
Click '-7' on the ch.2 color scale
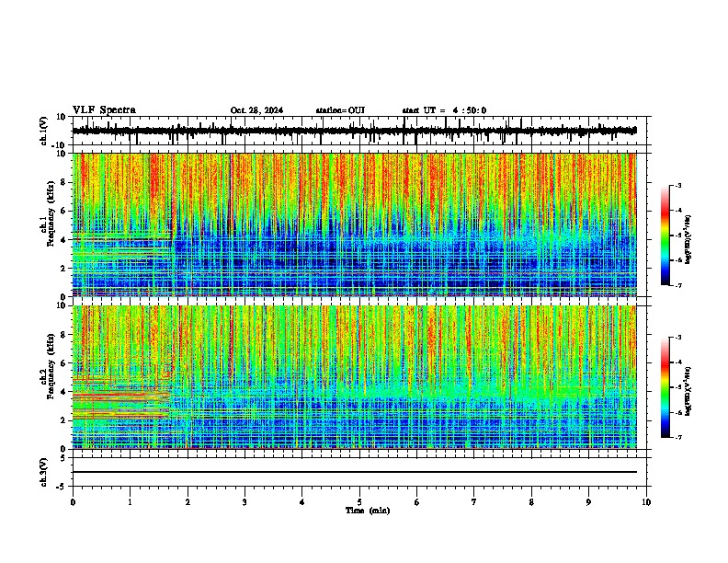pyautogui.click(x=677, y=438)
